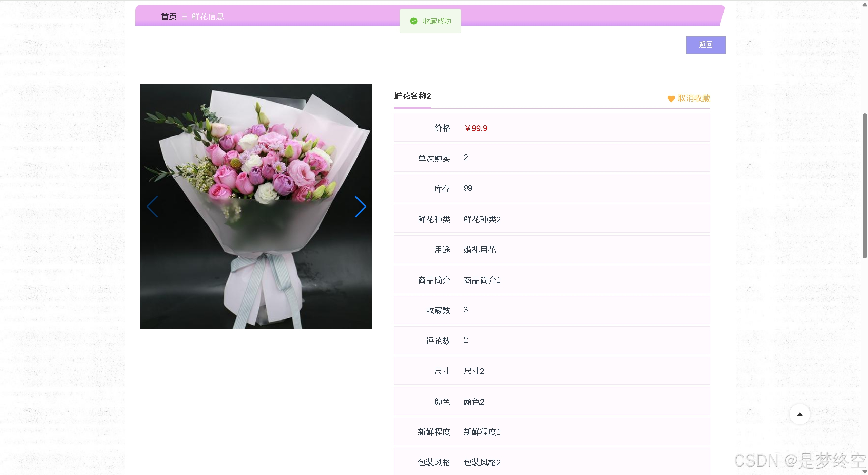Screen dimensions: 868x475
Task: Select the hamburger separator icon in breadcrumb
Action: 184,17
